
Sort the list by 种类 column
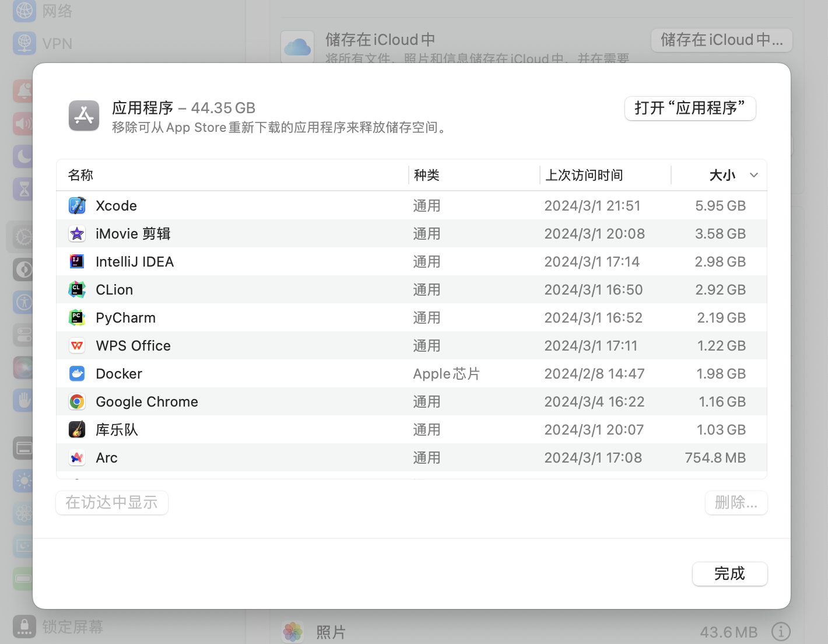[427, 175]
